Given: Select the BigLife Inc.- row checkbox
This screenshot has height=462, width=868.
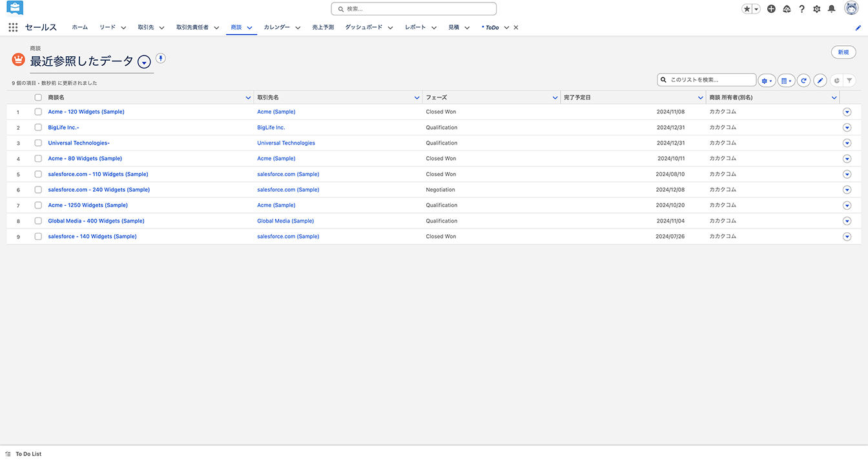Looking at the screenshot, I should pyautogui.click(x=38, y=127).
